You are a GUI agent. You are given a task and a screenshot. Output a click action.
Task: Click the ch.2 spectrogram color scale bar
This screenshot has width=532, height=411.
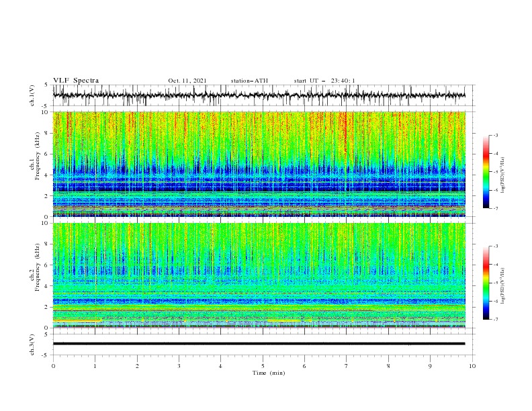coord(486,283)
